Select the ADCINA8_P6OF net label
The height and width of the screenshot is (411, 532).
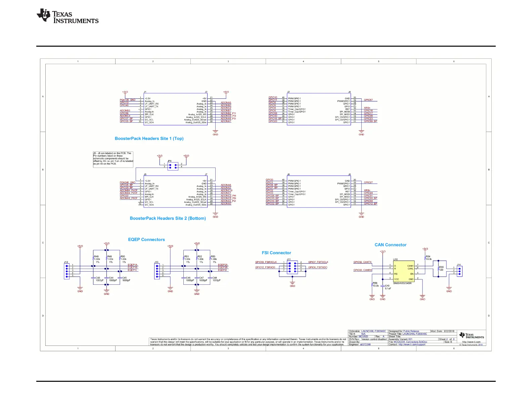(129, 198)
